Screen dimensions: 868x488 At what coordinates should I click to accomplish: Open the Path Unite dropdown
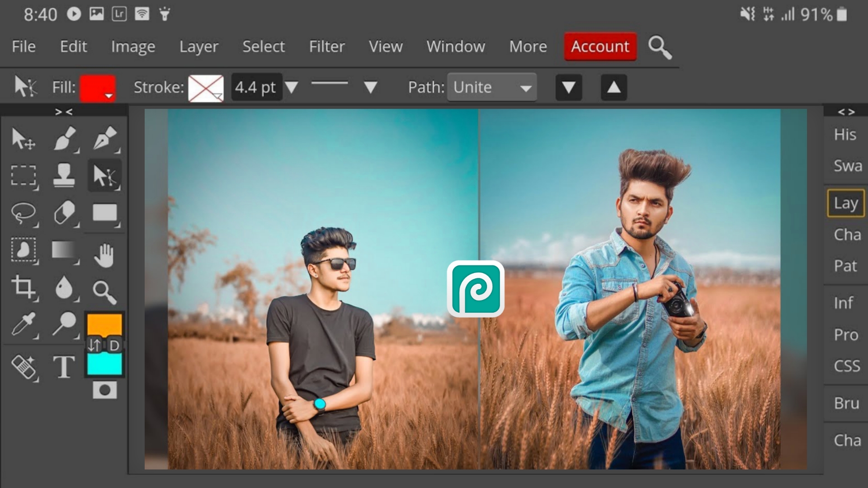pyautogui.click(x=492, y=87)
